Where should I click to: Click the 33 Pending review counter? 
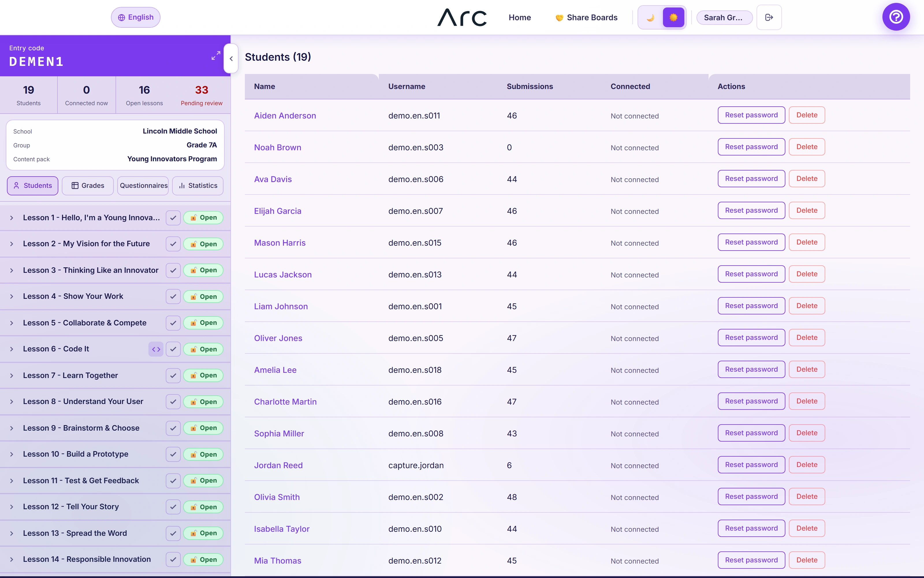coord(202,95)
